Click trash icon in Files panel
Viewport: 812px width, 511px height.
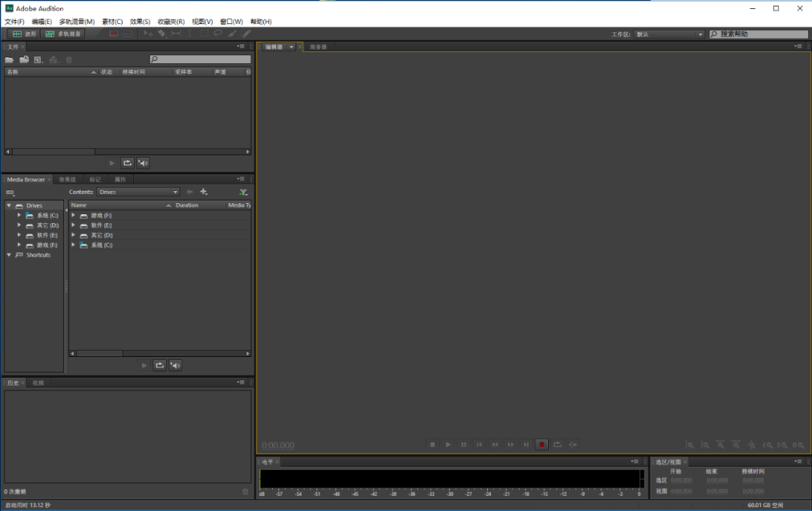69,59
